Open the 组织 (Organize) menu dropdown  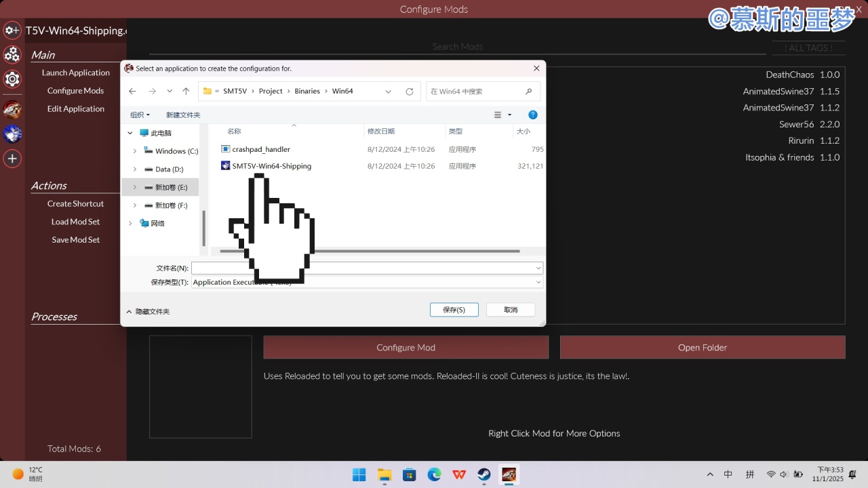click(x=140, y=115)
